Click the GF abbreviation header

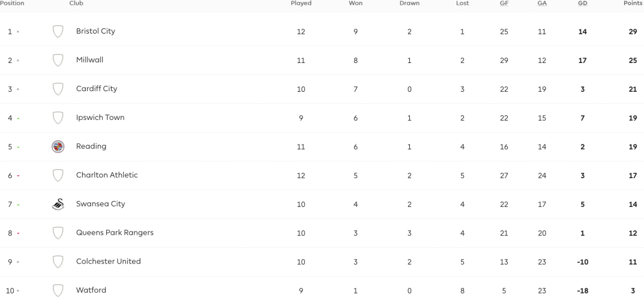504,3
